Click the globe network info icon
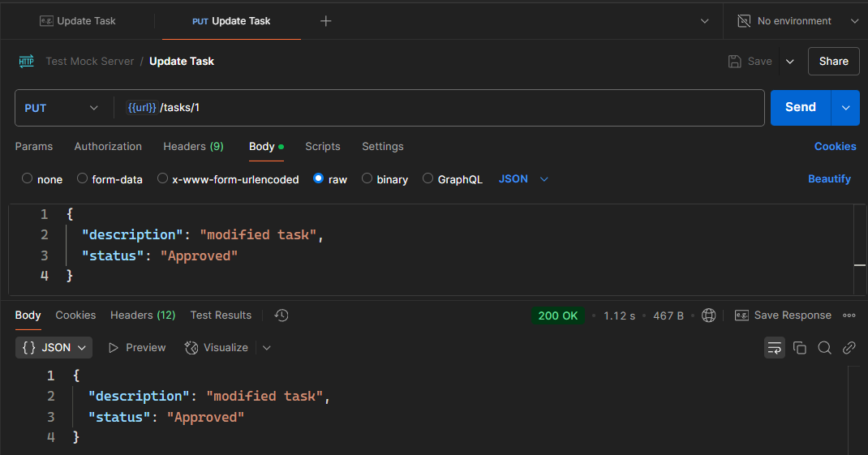 pyautogui.click(x=708, y=315)
